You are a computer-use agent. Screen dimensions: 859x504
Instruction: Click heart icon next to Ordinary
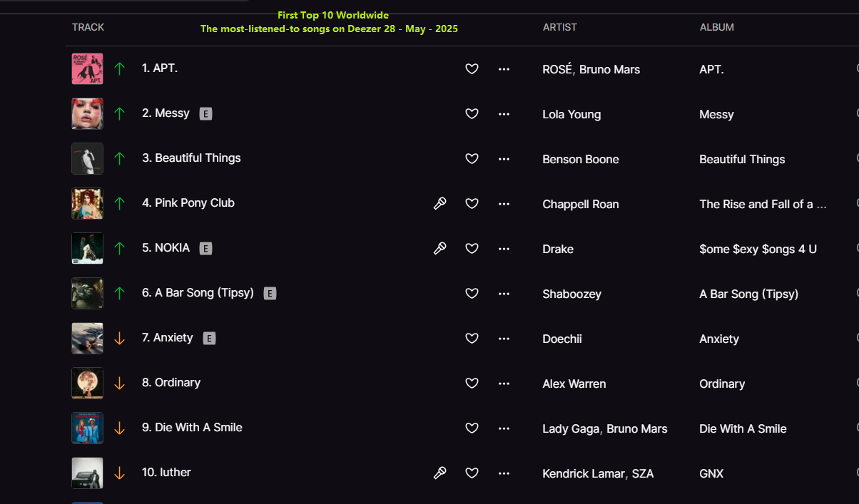tap(472, 384)
